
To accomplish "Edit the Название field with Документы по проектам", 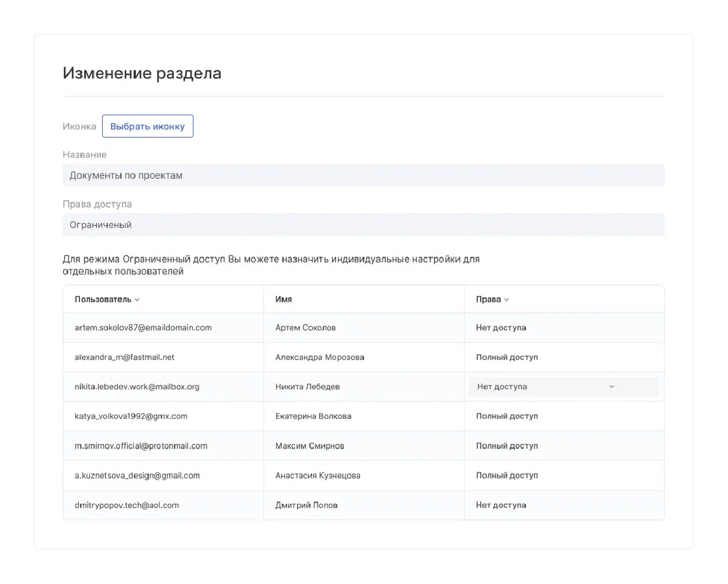I will pos(363,175).
